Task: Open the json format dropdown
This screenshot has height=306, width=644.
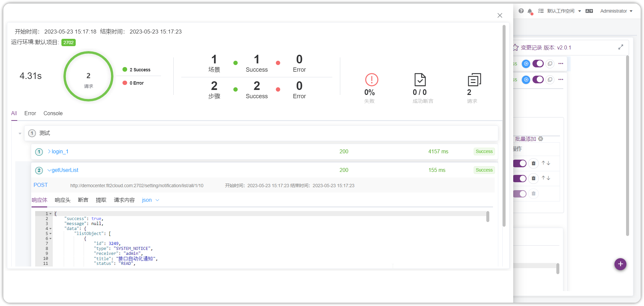Action: click(x=151, y=200)
